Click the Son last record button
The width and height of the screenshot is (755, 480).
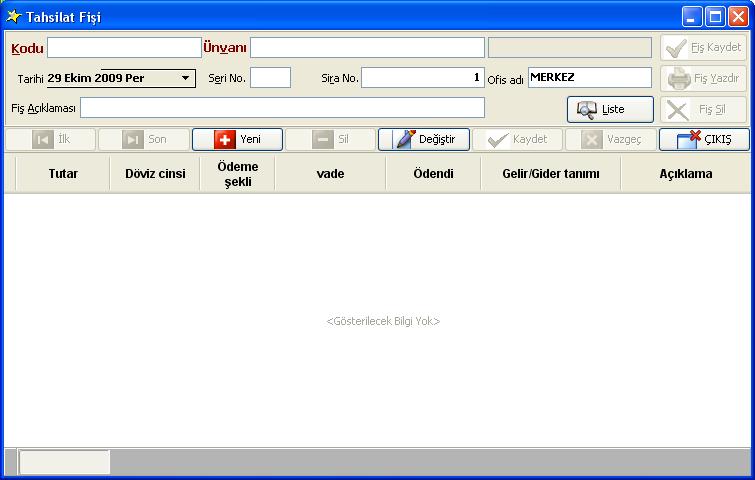pos(145,140)
